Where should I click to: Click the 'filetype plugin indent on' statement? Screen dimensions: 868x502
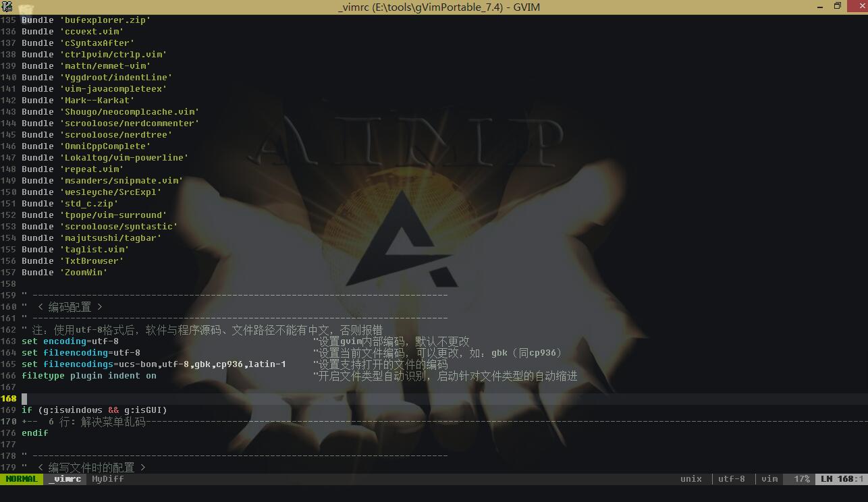(89, 376)
